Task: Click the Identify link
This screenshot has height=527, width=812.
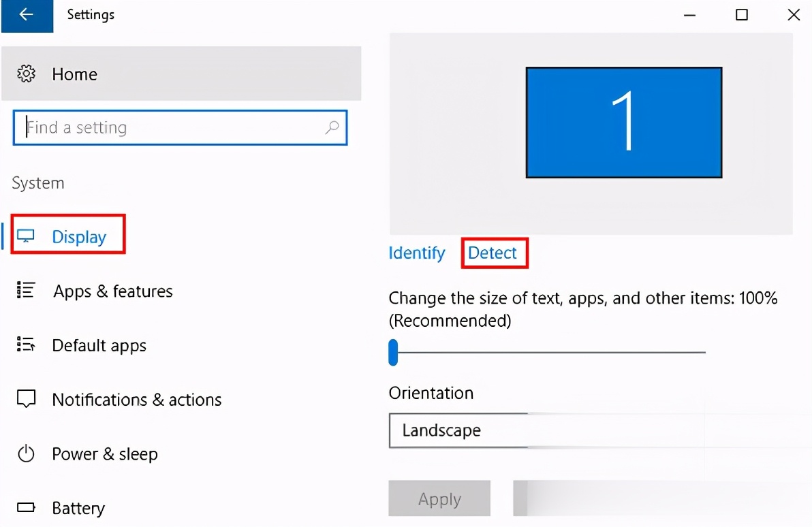Action: 416,253
